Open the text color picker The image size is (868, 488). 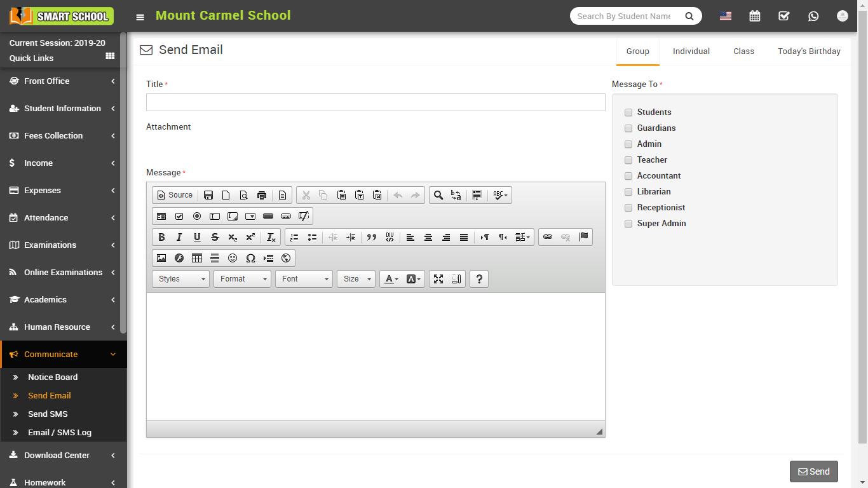pyautogui.click(x=391, y=279)
